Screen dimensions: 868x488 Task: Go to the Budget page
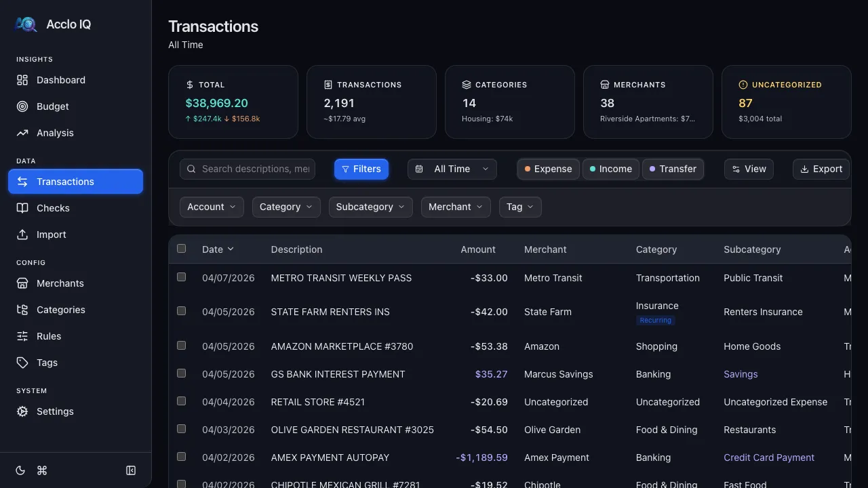point(75,106)
